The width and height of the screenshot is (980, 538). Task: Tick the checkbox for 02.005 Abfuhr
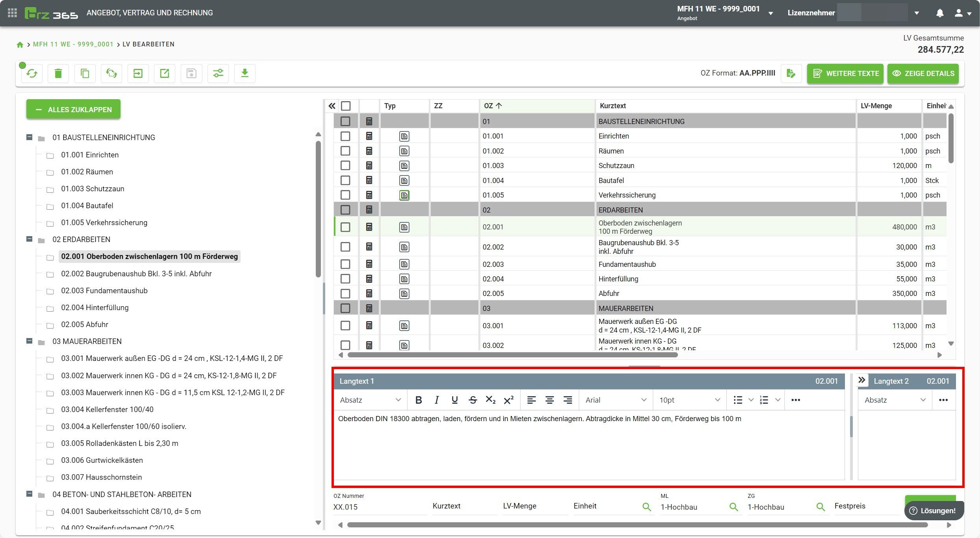pos(345,294)
